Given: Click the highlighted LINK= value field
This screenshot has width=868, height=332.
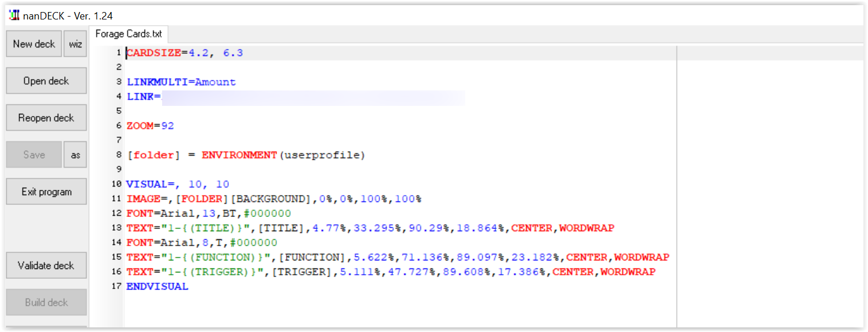Looking at the screenshot, I should pyautogui.click(x=315, y=96).
